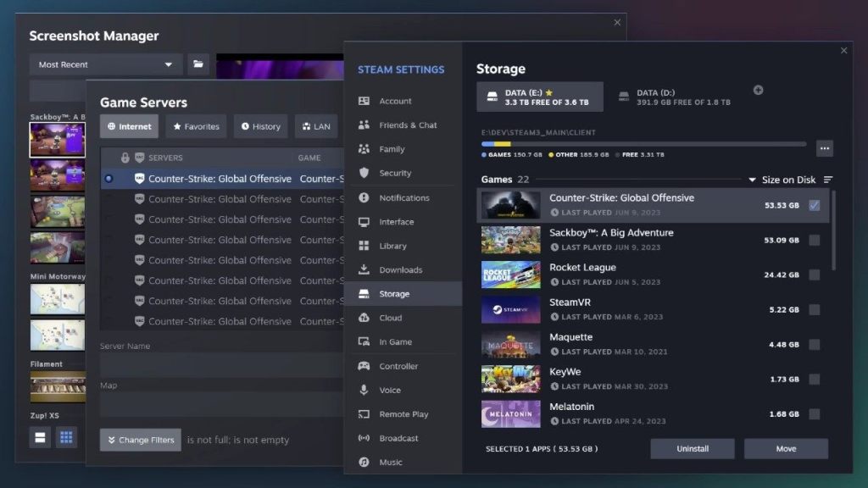Viewport: 868px width, 488px height.
Task: Open Most Recent dropdown in Screenshot Manager
Action: tap(106, 64)
